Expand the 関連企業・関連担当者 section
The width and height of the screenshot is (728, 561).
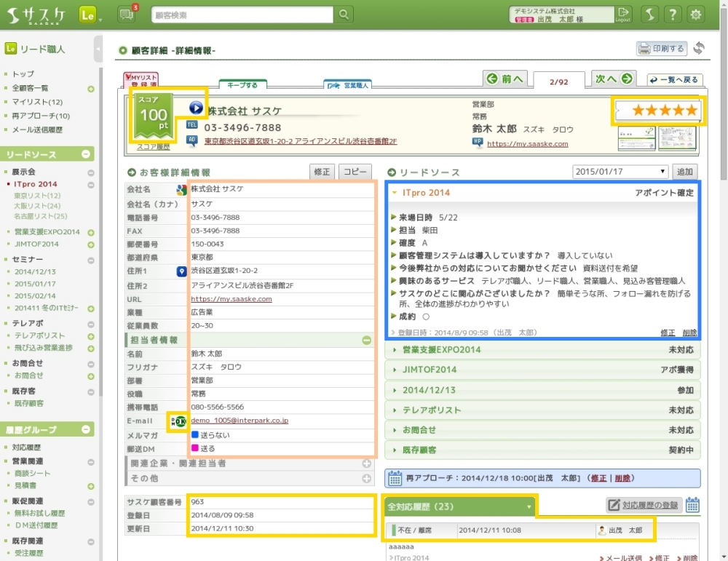367,463
